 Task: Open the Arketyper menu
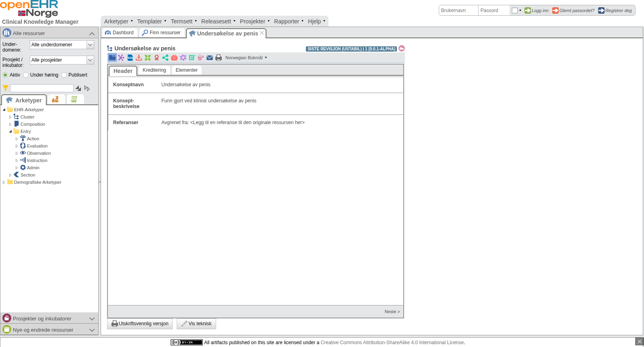pyautogui.click(x=118, y=21)
